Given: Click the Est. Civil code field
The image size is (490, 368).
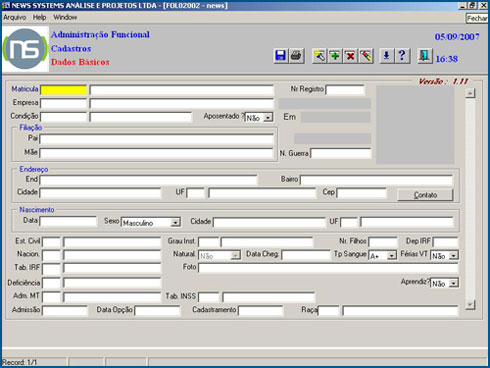Looking at the screenshot, I should 51,242.
